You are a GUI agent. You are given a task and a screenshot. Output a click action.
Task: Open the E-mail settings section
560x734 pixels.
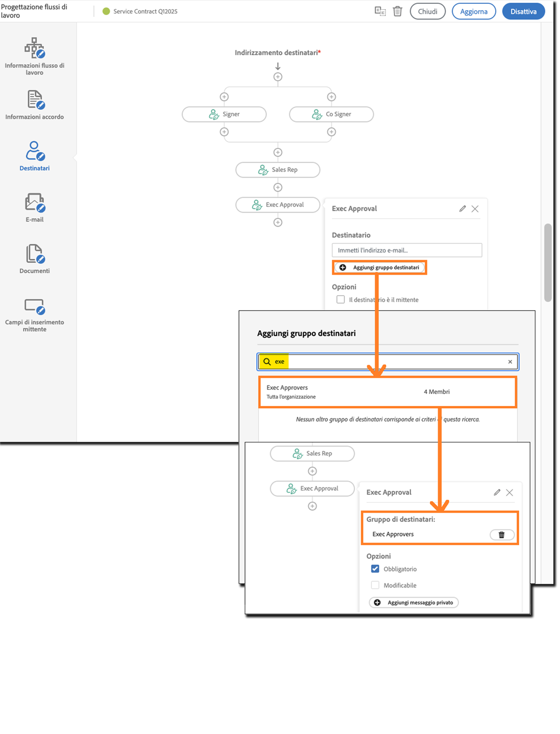pyautogui.click(x=35, y=208)
